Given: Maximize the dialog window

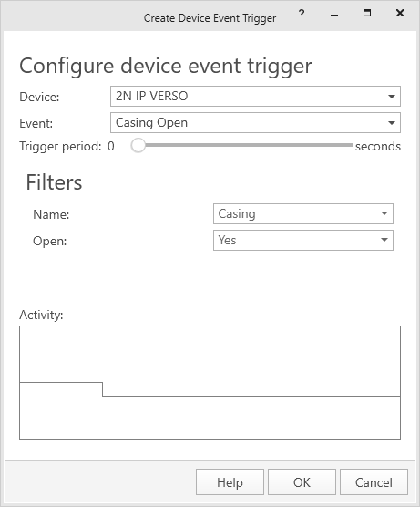Looking at the screenshot, I should point(367,13).
